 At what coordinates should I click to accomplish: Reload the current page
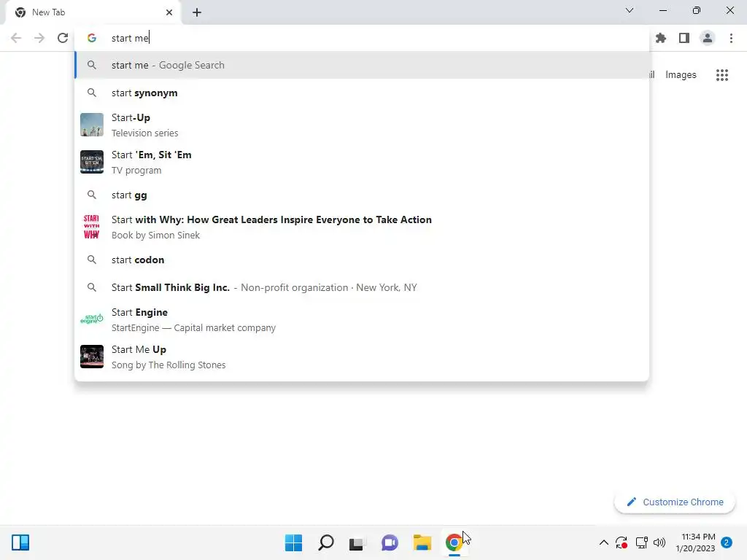[x=63, y=38]
